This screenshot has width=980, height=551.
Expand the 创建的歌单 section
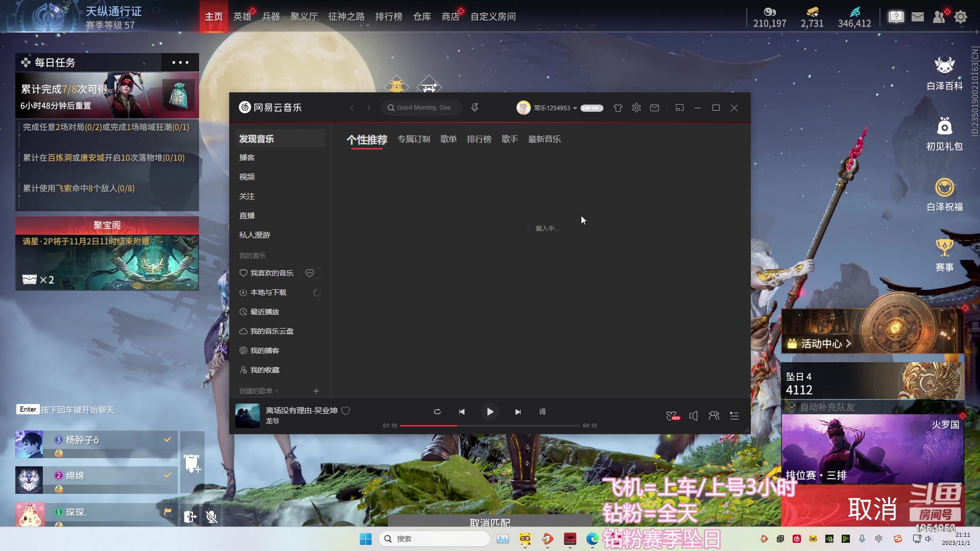point(259,391)
